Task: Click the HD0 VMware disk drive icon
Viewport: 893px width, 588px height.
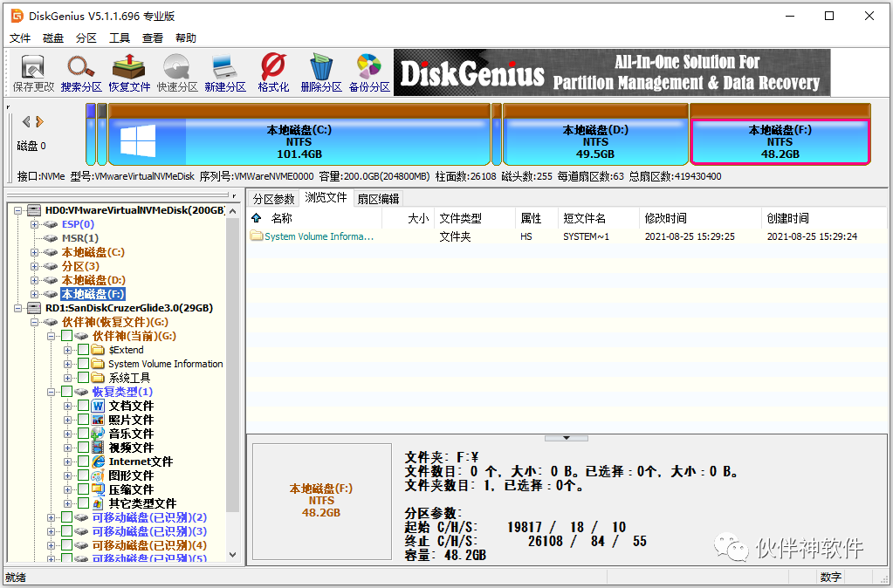Action: click(x=34, y=210)
